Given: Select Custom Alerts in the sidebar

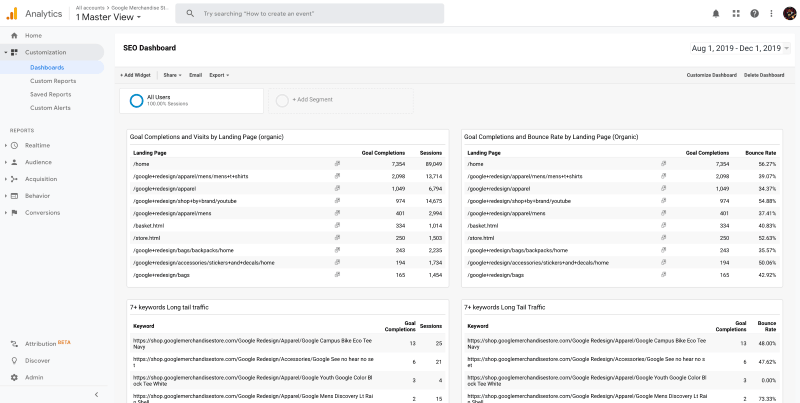Looking at the screenshot, I should click(x=50, y=108).
